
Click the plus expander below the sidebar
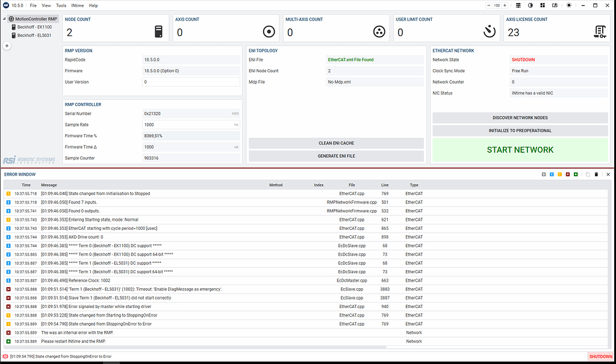click(x=6, y=45)
